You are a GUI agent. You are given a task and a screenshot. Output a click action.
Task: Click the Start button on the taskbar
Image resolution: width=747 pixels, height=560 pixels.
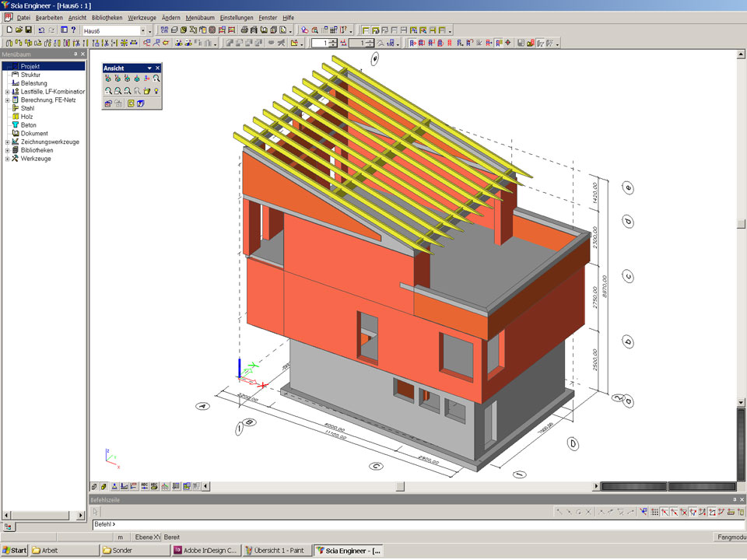pyautogui.click(x=15, y=551)
